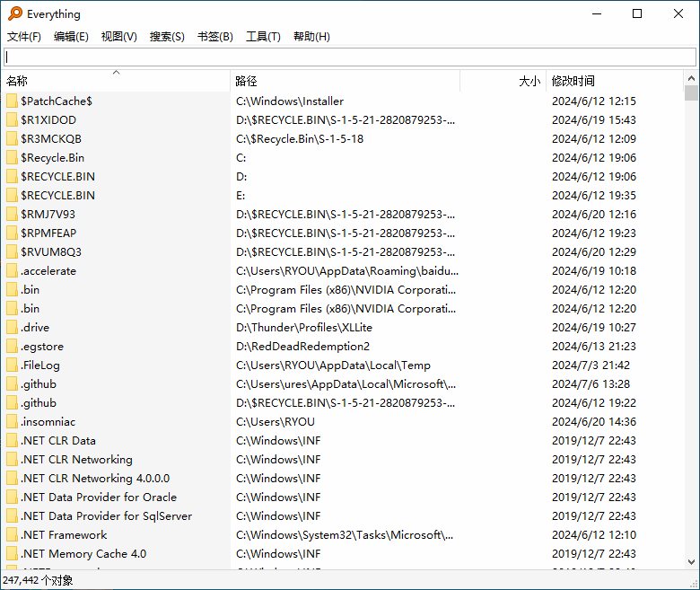The height and width of the screenshot is (590, 700).
Task: Open the 帮助(H) menu
Action: pos(311,37)
